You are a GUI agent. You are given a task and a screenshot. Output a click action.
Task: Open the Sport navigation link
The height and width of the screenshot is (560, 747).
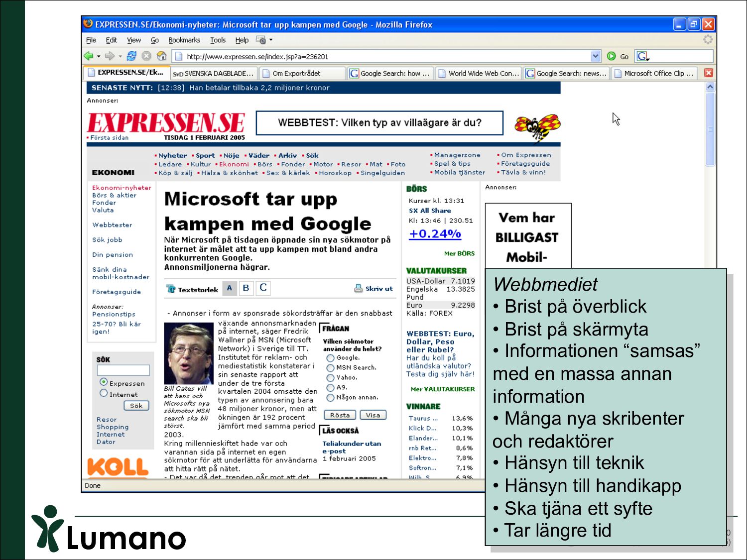(205, 155)
